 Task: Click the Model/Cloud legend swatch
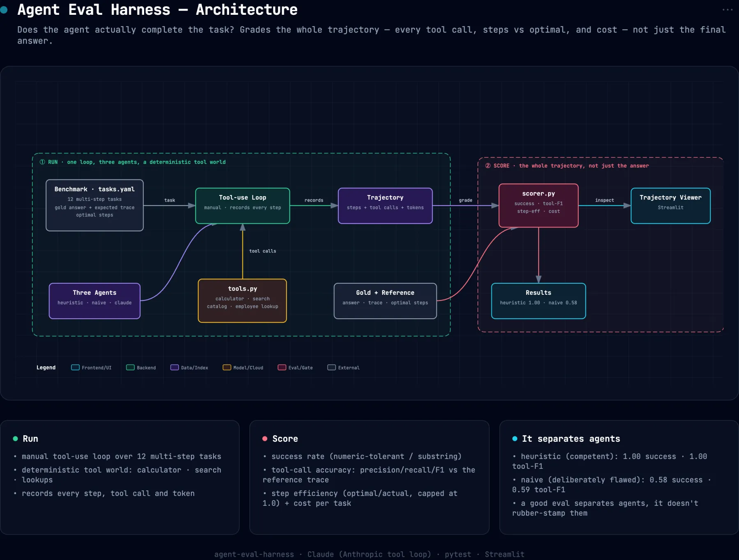pyautogui.click(x=227, y=367)
